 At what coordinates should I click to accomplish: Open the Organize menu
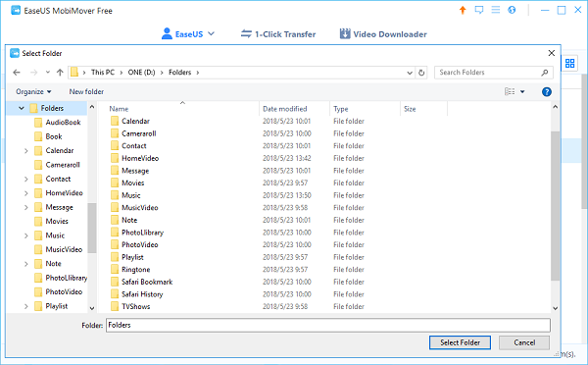tap(33, 91)
